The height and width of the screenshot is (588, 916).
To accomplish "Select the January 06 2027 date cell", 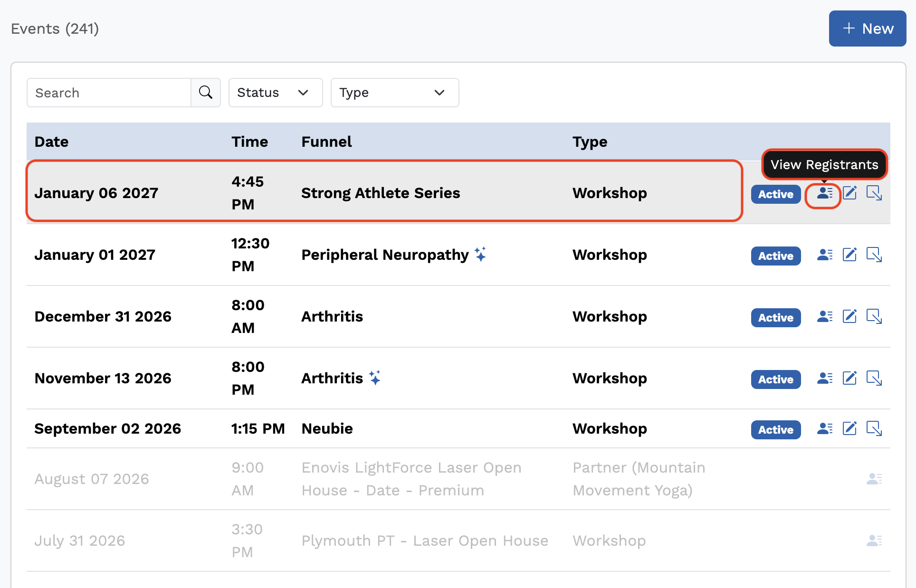I will tap(96, 193).
